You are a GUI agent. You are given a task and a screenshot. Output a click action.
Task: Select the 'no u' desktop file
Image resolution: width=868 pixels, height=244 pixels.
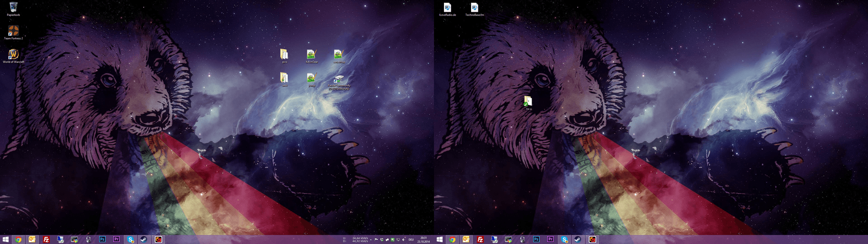[528, 102]
